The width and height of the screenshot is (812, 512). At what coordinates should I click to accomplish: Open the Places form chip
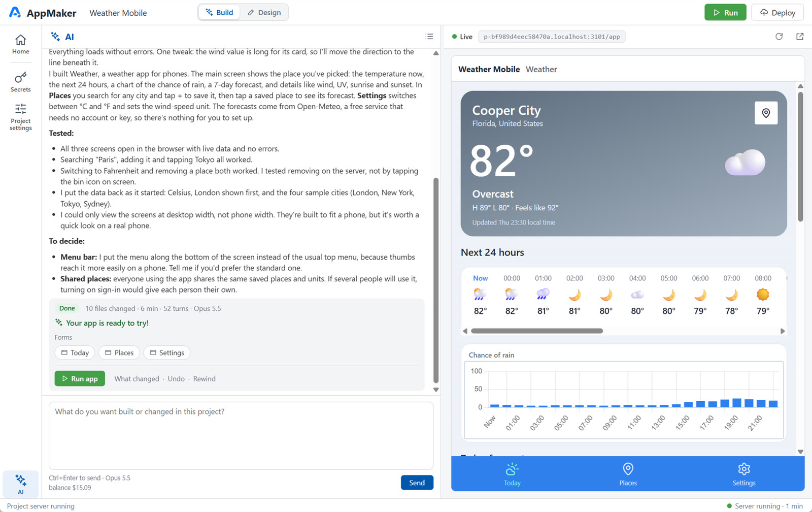[x=119, y=353]
